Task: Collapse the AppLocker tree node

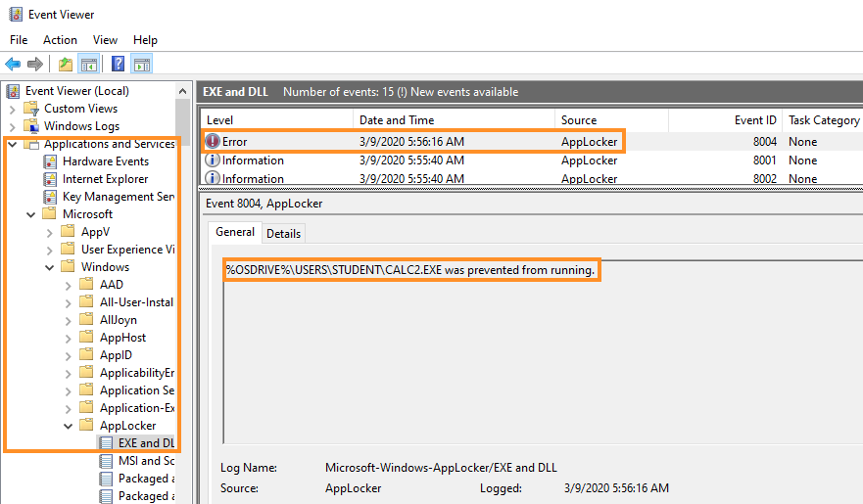Action: pyautogui.click(x=69, y=426)
